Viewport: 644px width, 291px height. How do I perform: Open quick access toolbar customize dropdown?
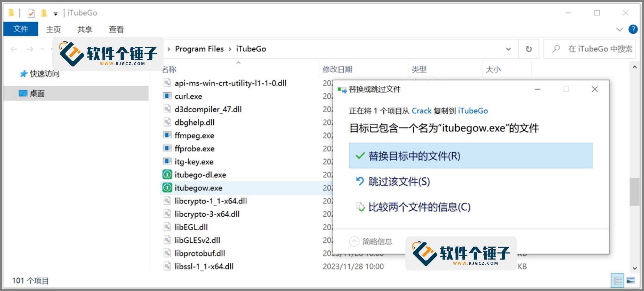[56, 14]
